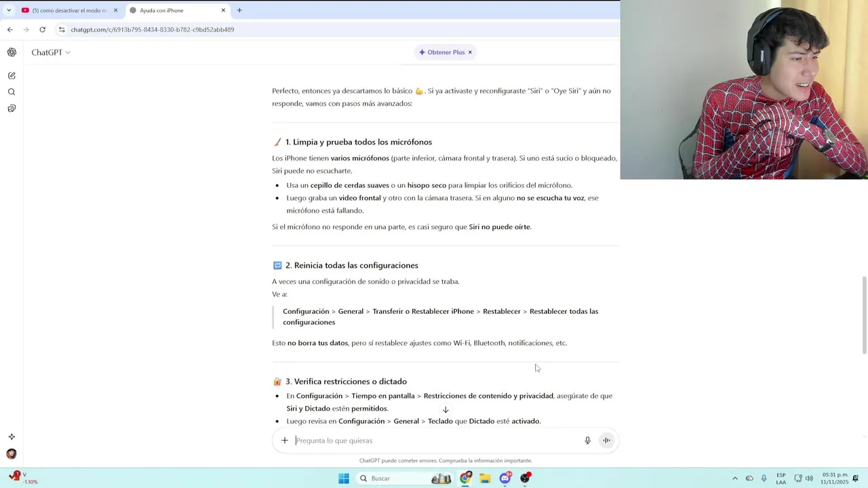Click the heading '1. Limpia y prueba todos los micrófonos'

tap(358, 142)
